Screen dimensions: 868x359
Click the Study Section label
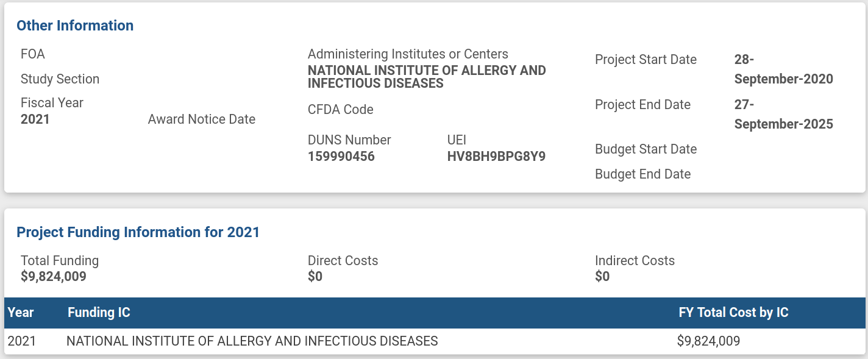pos(60,79)
